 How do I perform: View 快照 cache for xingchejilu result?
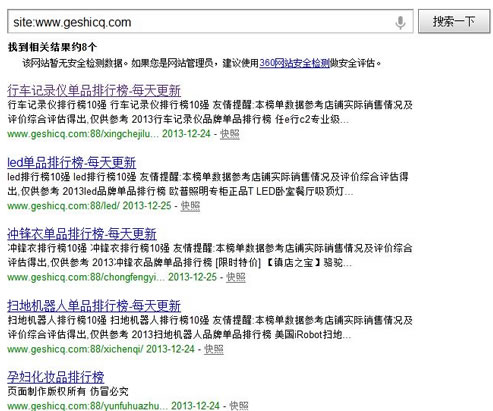(x=230, y=134)
